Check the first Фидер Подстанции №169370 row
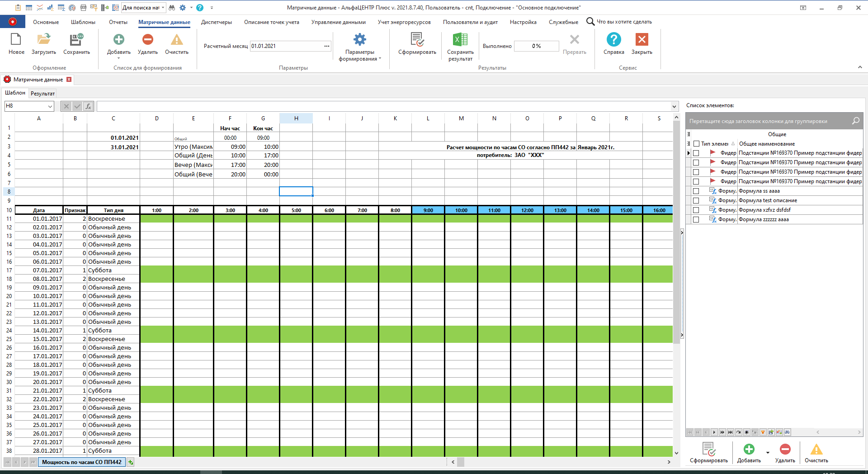868x474 pixels. tap(696, 153)
